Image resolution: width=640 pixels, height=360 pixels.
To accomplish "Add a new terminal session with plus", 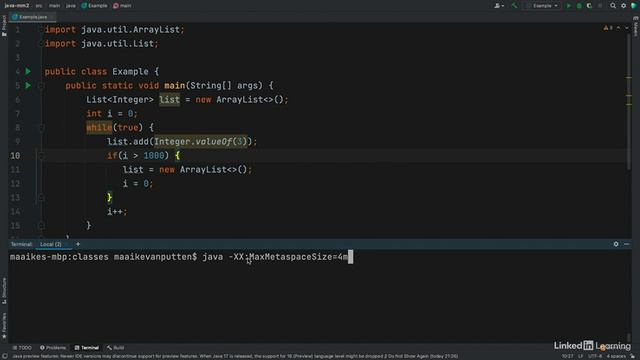I will coord(78,244).
